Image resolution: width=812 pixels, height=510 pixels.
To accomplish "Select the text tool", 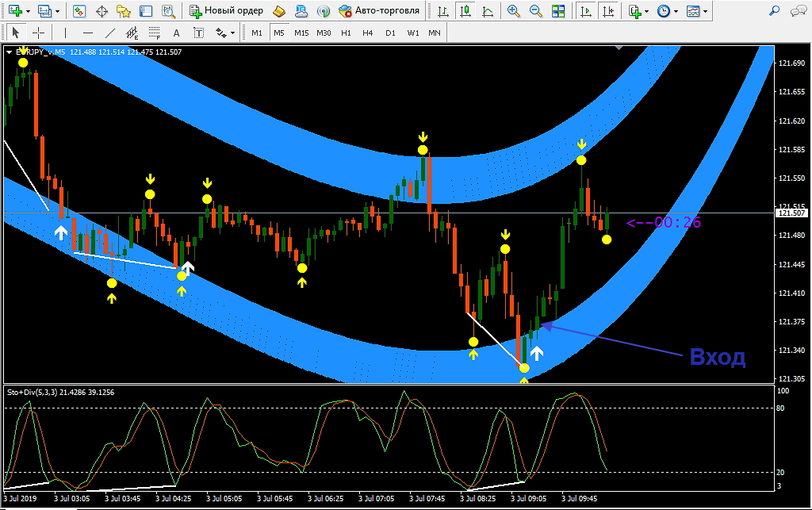I will 176,33.
